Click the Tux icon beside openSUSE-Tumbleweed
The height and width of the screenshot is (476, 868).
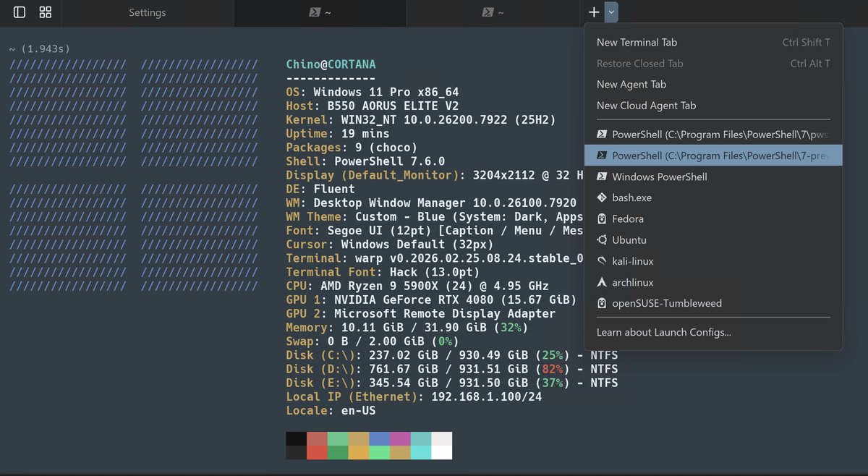pos(602,303)
